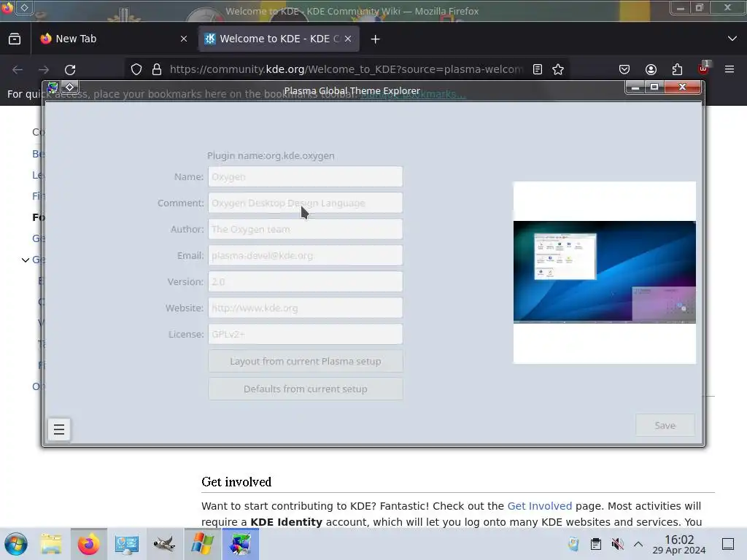
Task: Toggle the Theme Explorer on-all-desktops pin icon
Action: [x=69, y=87]
